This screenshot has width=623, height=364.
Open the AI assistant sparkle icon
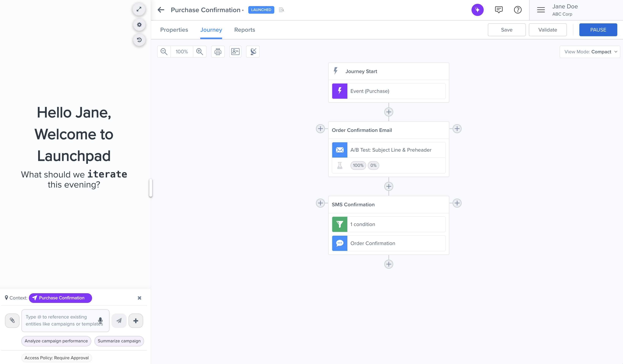tap(477, 10)
